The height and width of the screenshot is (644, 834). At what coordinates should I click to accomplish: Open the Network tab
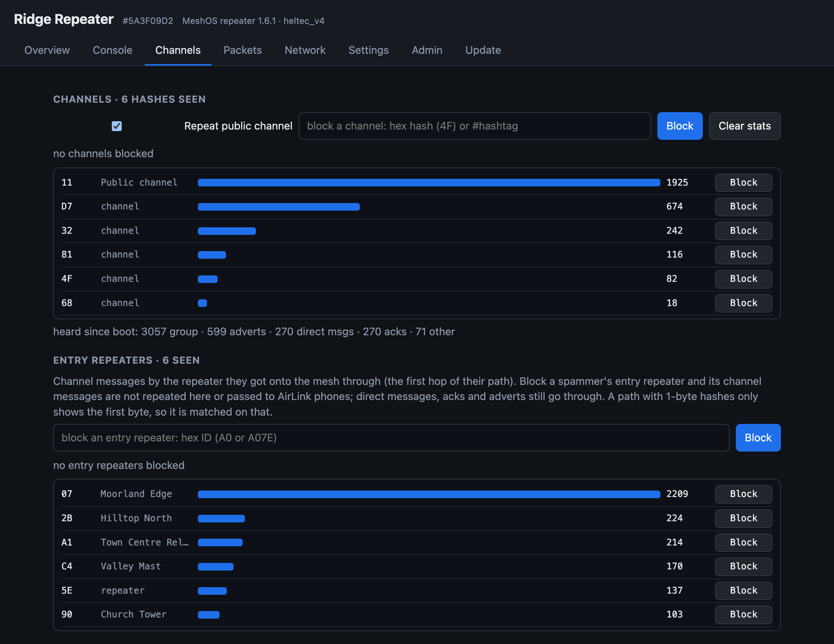305,50
